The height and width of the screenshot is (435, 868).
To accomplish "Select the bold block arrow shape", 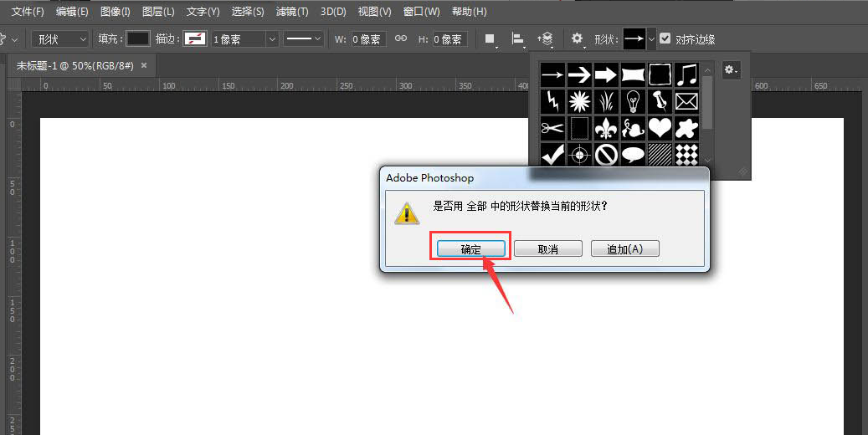I will tap(606, 74).
